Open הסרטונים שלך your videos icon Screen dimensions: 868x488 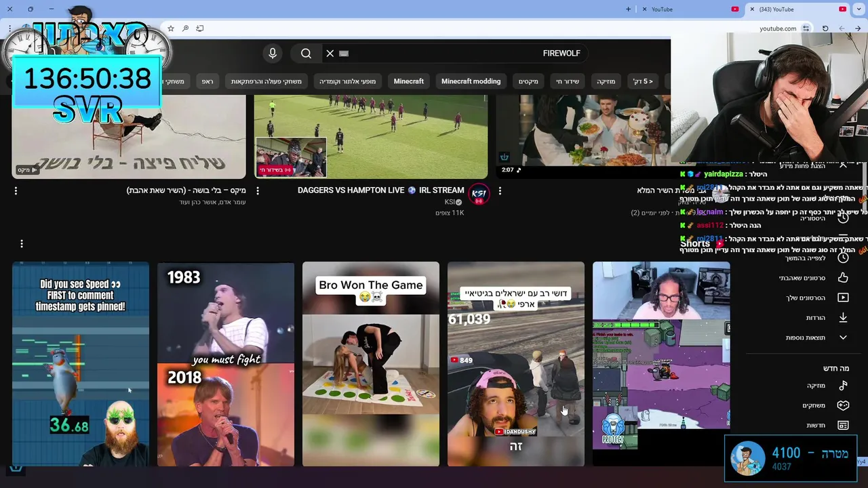click(843, 298)
